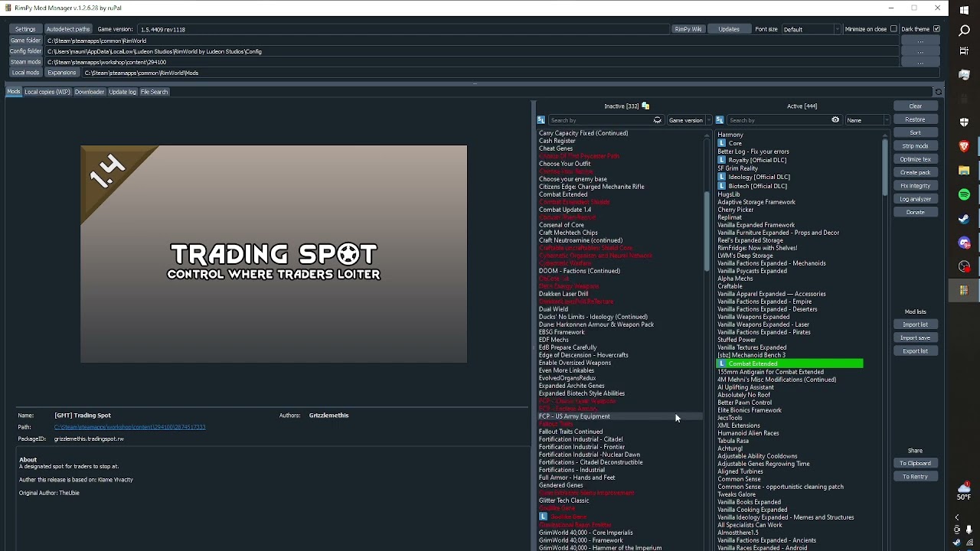980x551 pixels.
Task: Click the icon beside Inactive [332] header
Action: point(645,106)
